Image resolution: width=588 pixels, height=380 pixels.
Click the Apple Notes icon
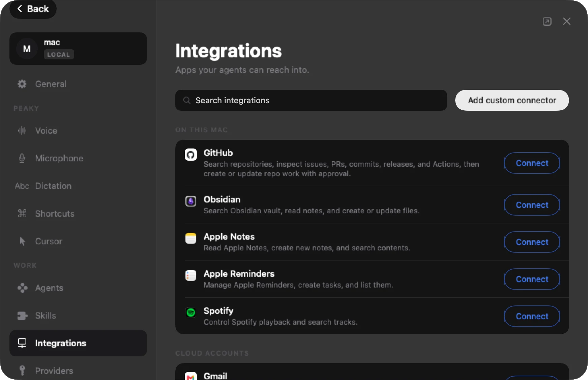[x=191, y=238]
